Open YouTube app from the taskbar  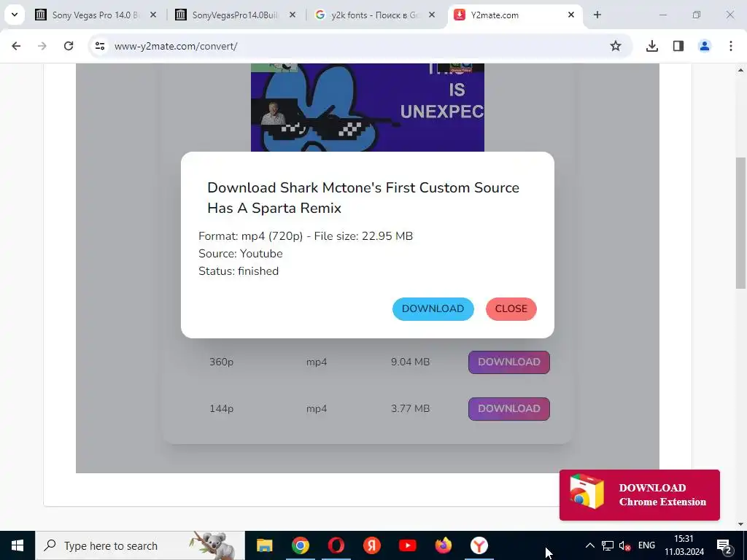click(407, 545)
